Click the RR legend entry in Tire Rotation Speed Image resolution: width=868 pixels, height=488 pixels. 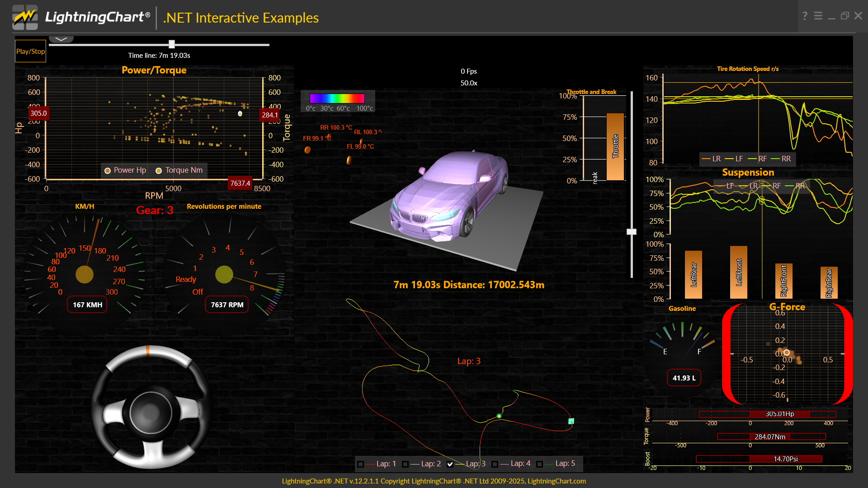pos(781,159)
